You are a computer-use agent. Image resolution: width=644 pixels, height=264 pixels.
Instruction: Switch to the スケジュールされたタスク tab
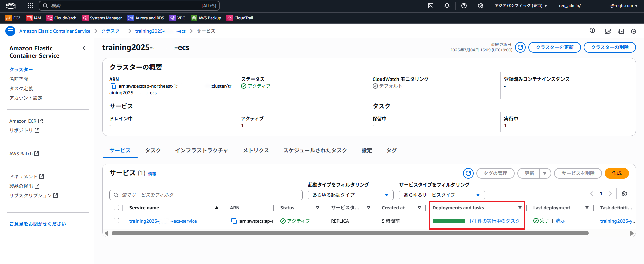pos(315,150)
